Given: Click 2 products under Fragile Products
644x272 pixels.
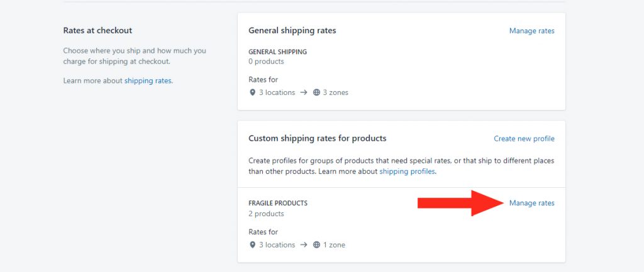Looking at the screenshot, I should 266,214.
